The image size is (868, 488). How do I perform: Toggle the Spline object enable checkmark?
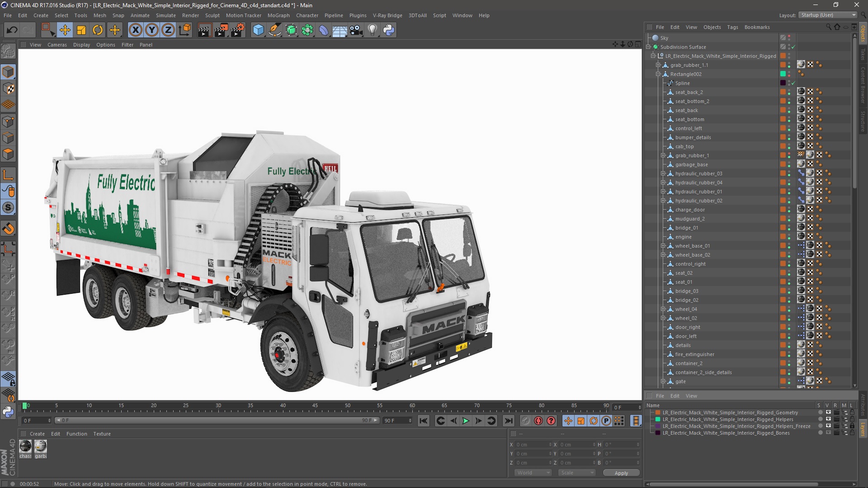coord(793,83)
